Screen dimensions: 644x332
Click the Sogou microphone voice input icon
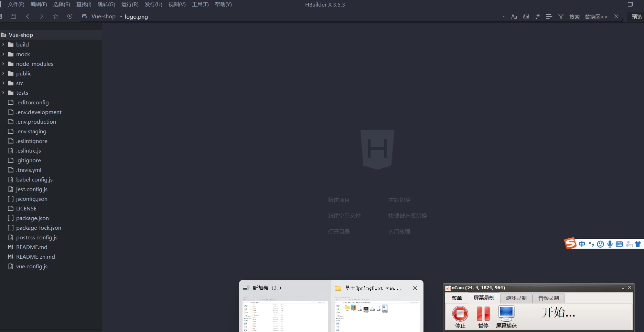pyautogui.click(x=610, y=244)
